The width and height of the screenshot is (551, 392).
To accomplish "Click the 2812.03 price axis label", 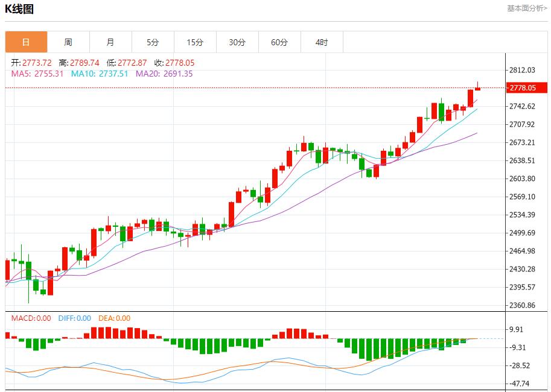I will 522,70.
